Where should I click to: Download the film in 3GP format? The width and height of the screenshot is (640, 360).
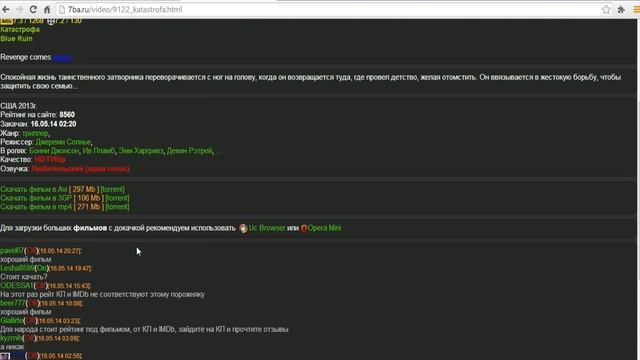tap(36, 198)
